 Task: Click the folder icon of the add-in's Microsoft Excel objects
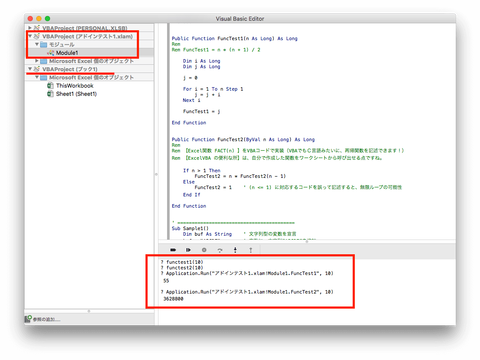(x=44, y=61)
